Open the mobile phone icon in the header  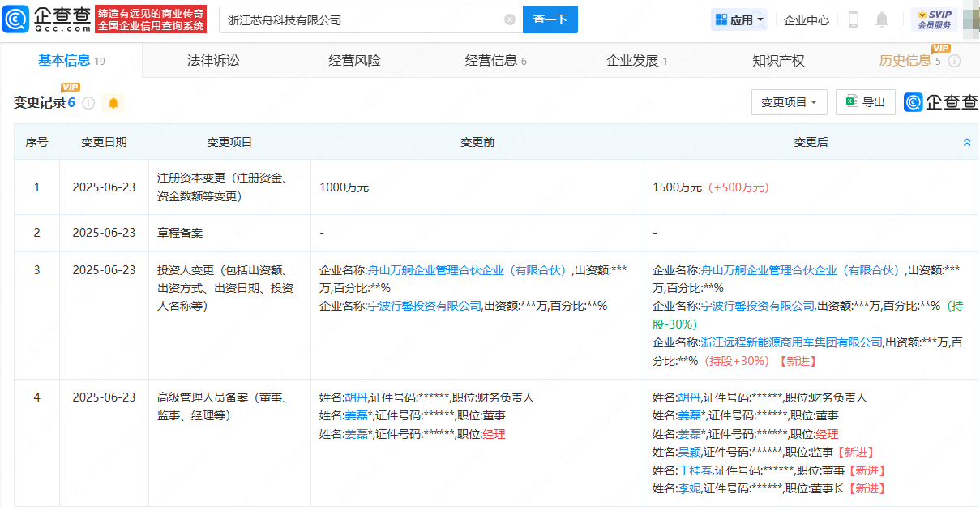[x=854, y=19]
